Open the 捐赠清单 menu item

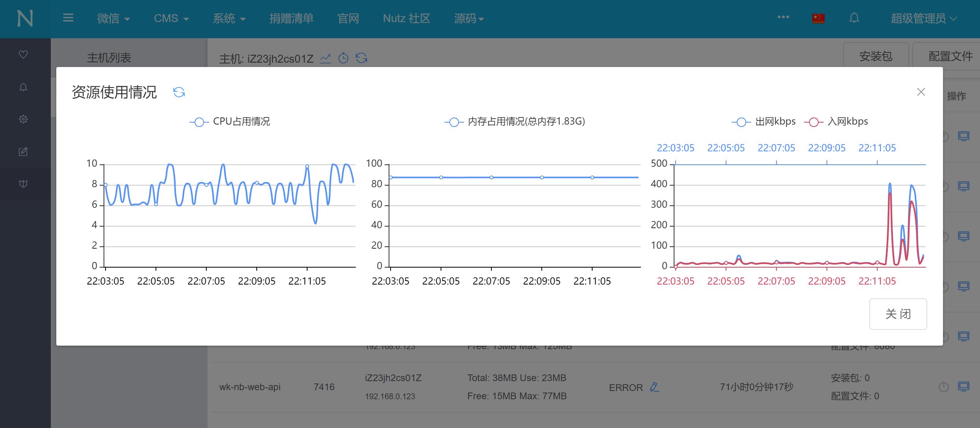pos(291,19)
